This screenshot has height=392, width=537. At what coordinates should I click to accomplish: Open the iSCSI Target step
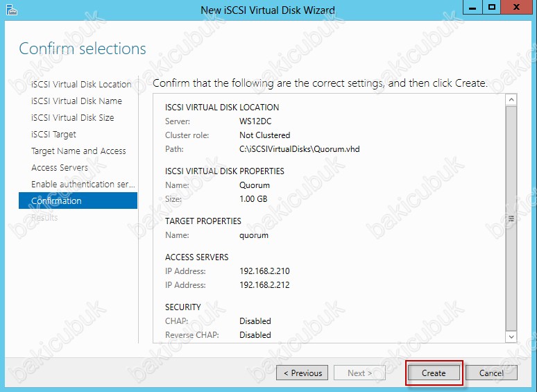tap(53, 134)
